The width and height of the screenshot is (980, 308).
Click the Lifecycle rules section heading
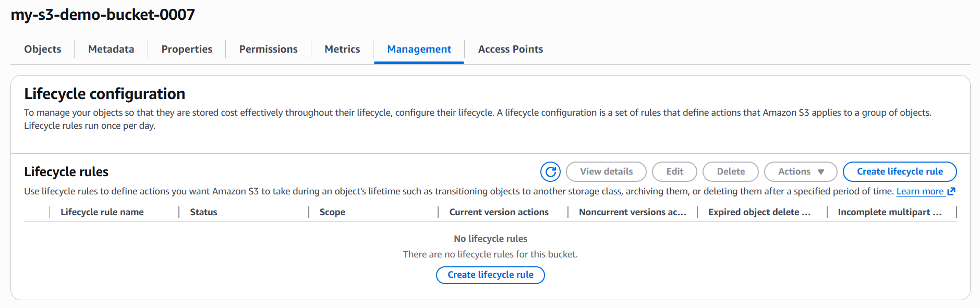coord(66,172)
